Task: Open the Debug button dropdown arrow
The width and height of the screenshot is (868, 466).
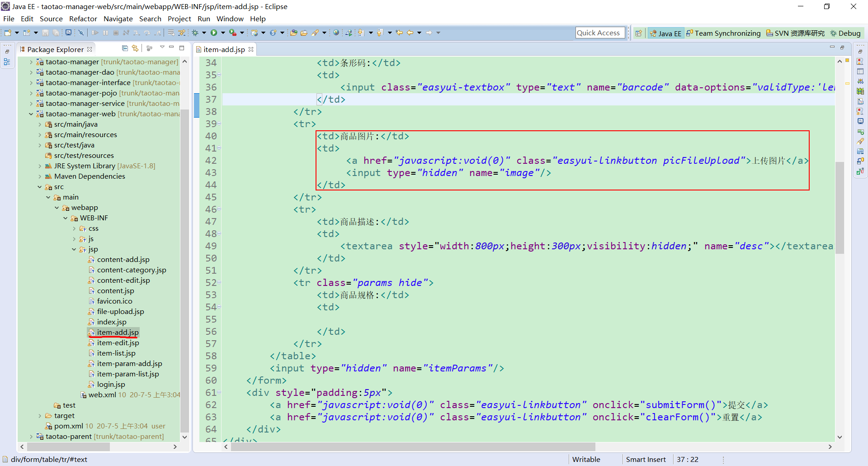Action: [x=204, y=33]
